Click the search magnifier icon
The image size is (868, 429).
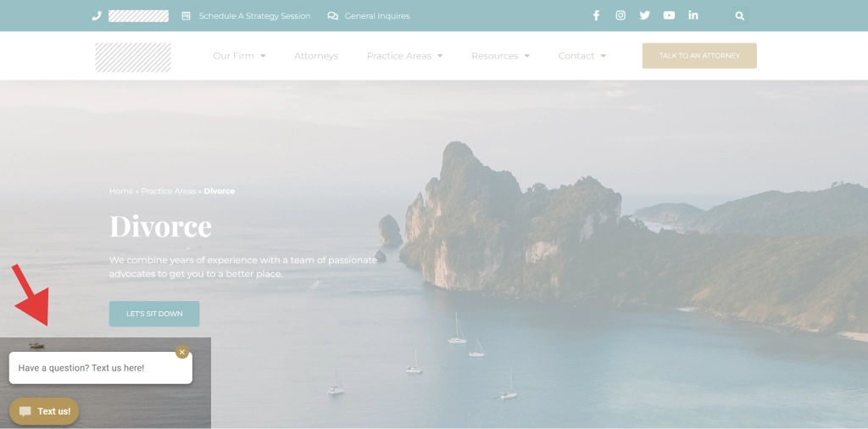point(739,16)
